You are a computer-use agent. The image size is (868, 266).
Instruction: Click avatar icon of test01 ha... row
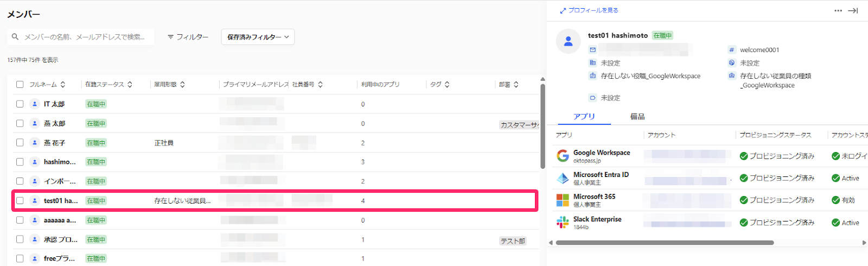pyautogui.click(x=35, y=200)
